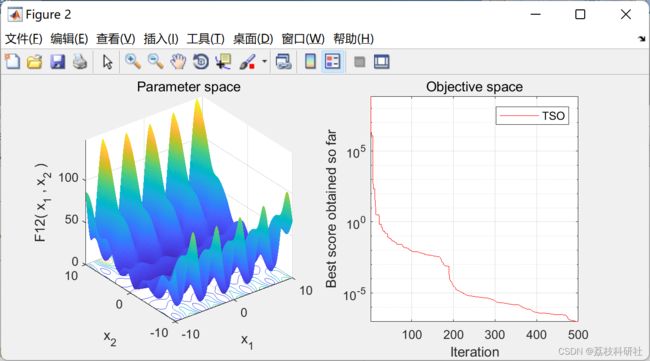
Task: Click the F12( x1 , x2 ) axis label
Action: click(42, 202)
